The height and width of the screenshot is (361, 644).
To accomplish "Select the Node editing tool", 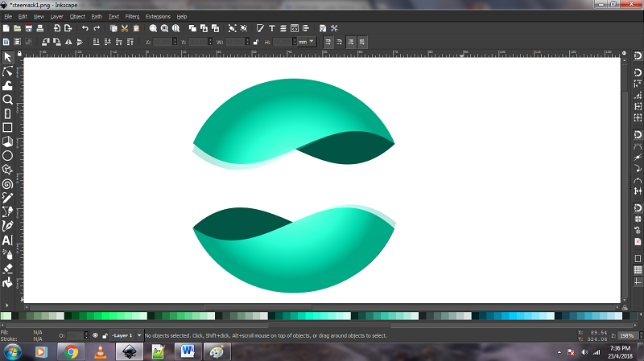I will tap(7, 72).
